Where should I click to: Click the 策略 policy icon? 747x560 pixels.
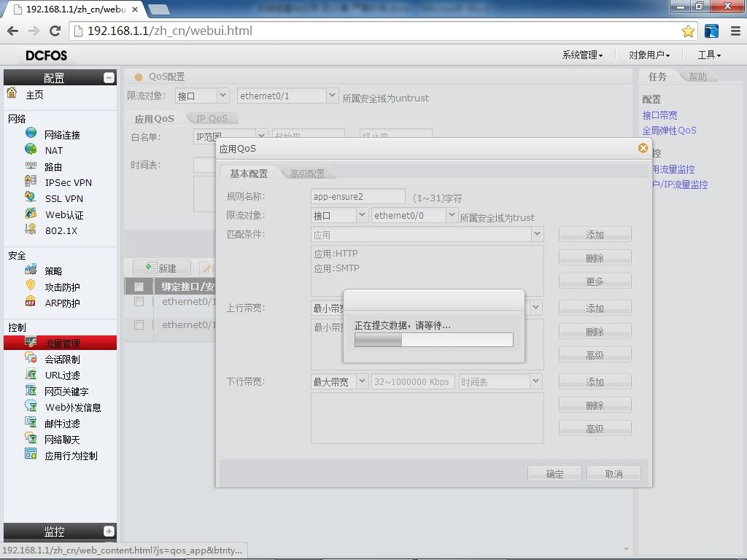31,270
